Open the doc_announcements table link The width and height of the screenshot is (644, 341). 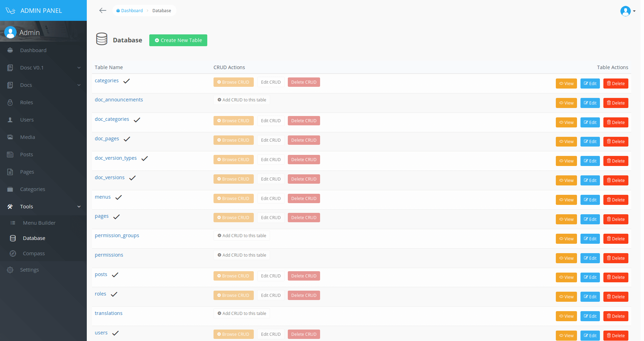point(119,100)
